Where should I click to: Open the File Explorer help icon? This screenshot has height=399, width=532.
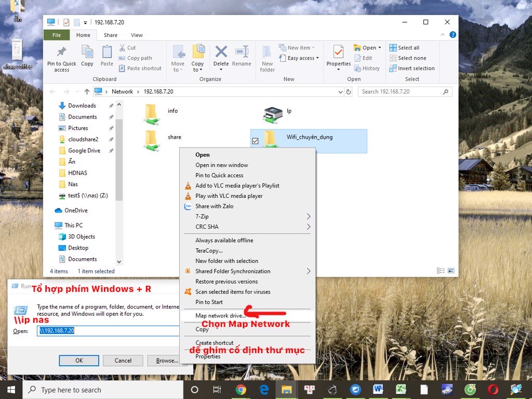pos(453,35)
